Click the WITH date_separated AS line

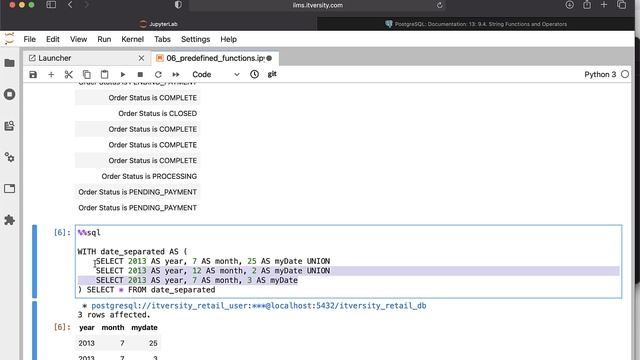(132, 251)
